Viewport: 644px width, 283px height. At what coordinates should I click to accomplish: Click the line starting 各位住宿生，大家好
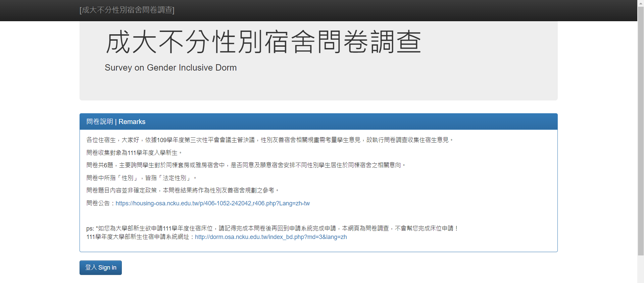click(270, 140)
